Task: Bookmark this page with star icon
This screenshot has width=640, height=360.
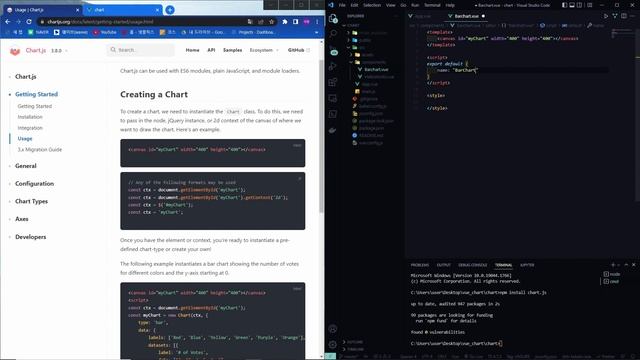Action: pos(271,22)
